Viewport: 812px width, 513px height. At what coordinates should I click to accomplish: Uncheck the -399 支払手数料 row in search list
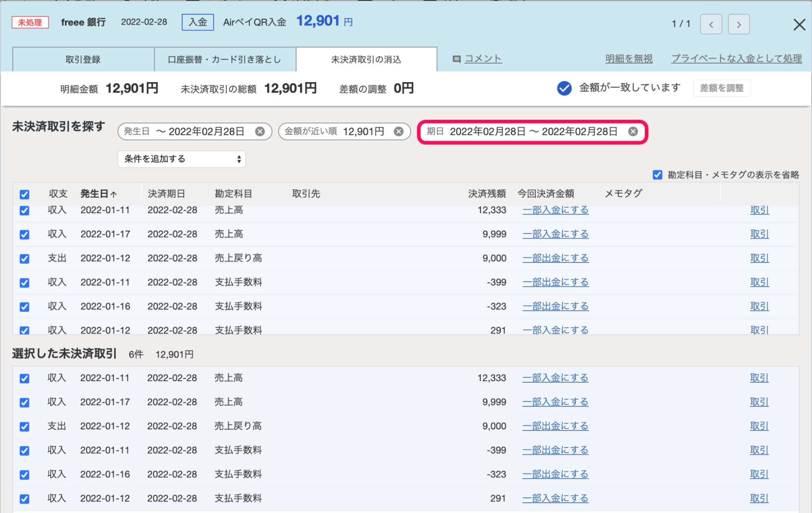pos(24,283)
